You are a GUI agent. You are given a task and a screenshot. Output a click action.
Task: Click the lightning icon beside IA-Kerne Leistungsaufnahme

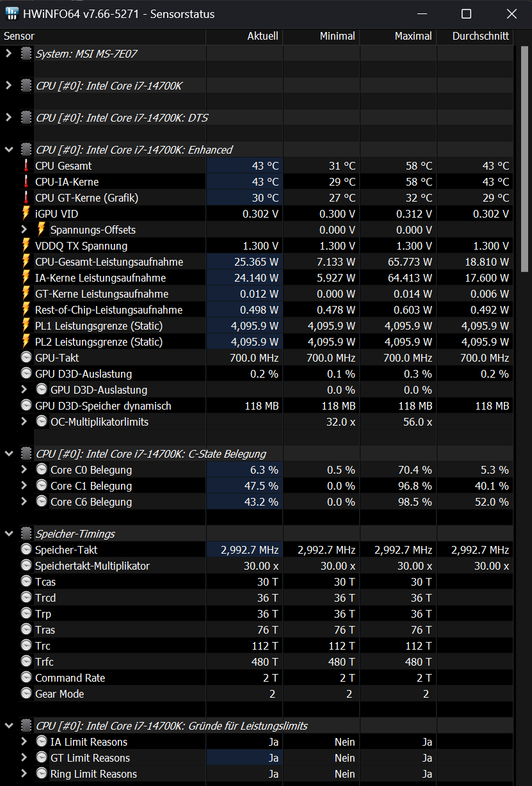coord(26,278)
